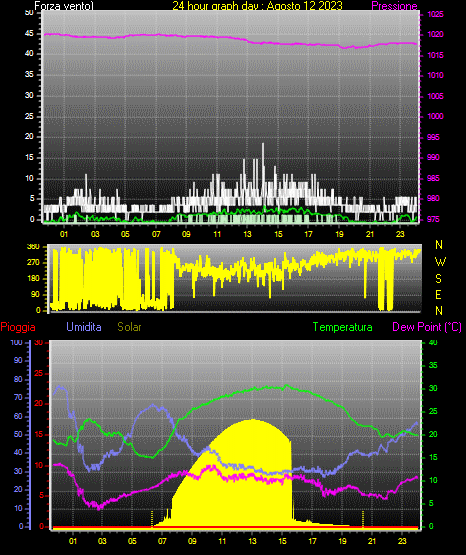Click pressure axis value 995
Image resolution: width=466 pixels, height=555 pixels.
pyautogui.click(x=433, y=137)
